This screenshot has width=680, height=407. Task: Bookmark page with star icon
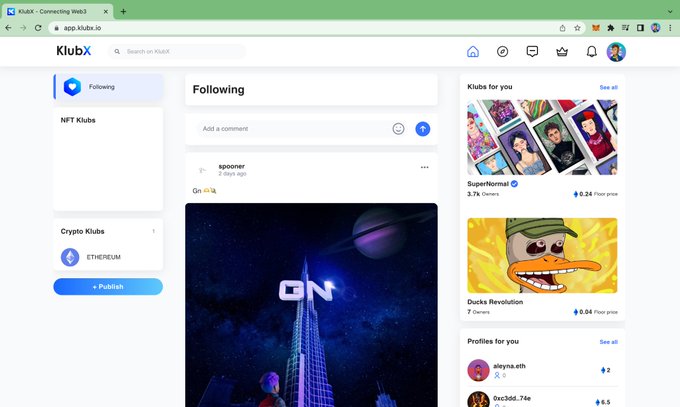pyautogui.click(x=577, y=28)
